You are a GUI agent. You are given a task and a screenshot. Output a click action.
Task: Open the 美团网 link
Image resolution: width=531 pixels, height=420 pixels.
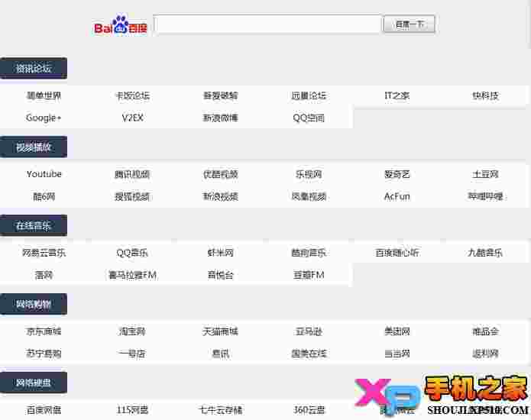(397, 331)
